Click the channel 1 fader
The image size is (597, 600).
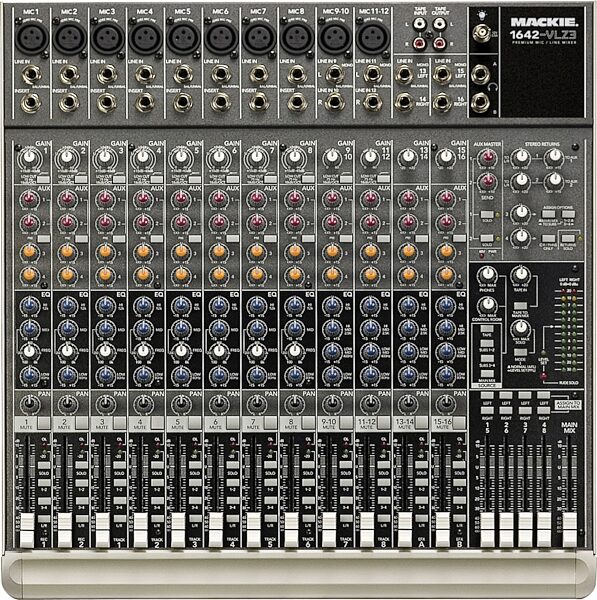(27, 530)
